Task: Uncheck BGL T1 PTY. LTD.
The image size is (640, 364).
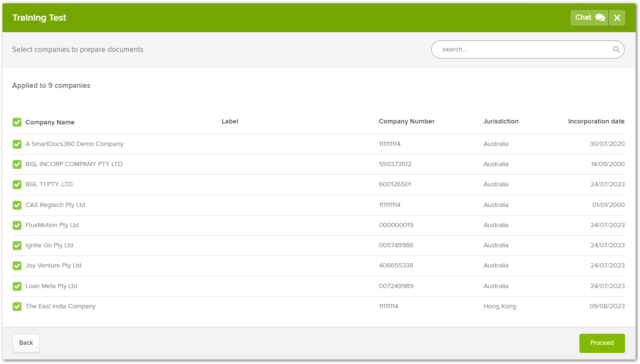Action: click(17, 184)
